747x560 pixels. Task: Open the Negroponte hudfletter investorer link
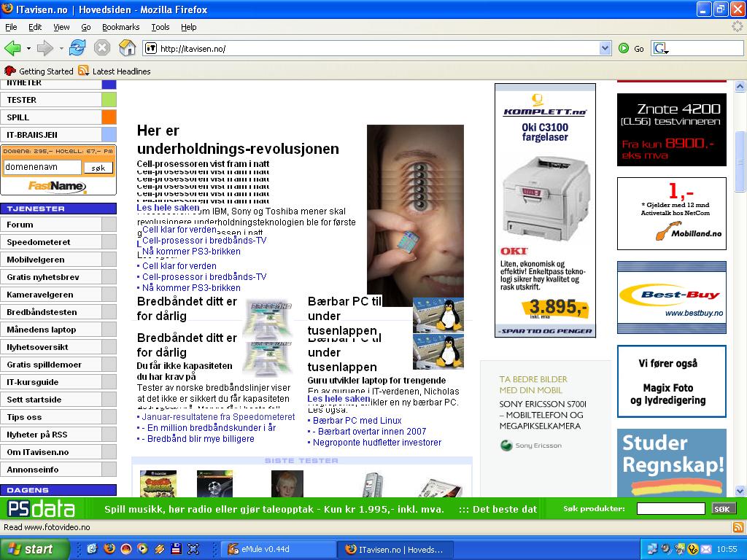377,443
